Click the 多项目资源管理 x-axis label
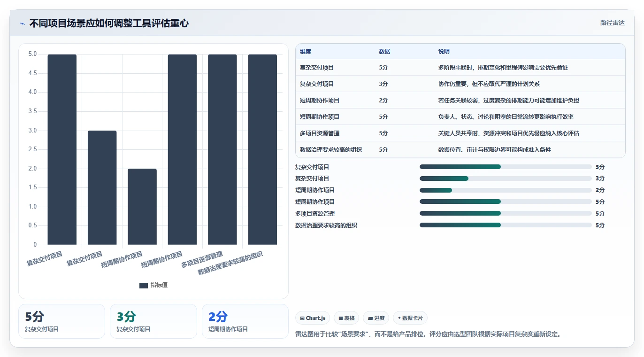This screenshot has width=644, height=357. point(202,260)
